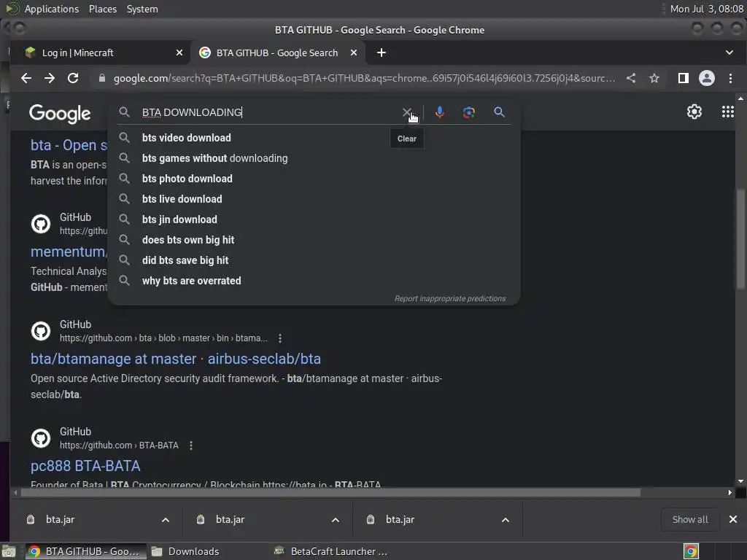This screenshot has width=747, height=560.
Task: Start voice search with microphone icon
Action: pos(440,112)
